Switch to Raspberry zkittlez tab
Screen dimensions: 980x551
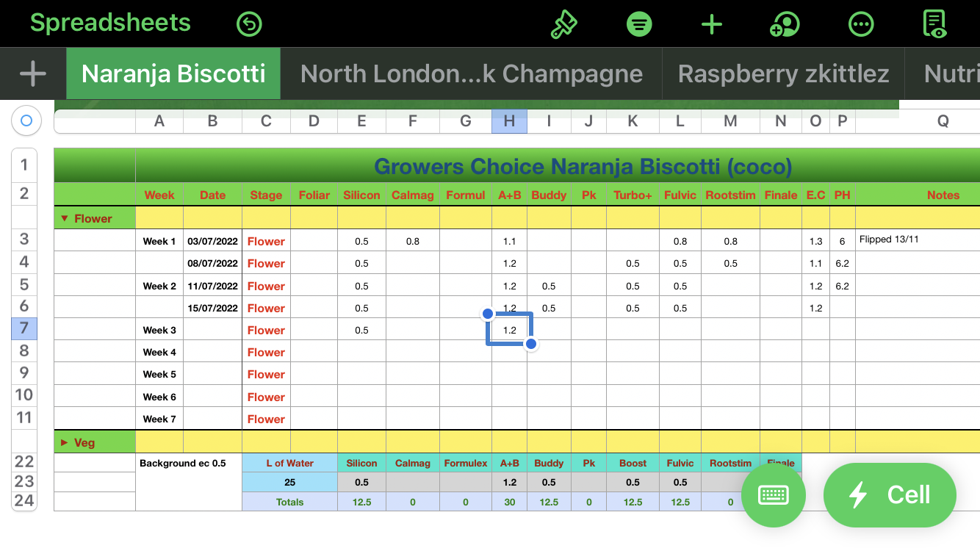coord(783,73)
